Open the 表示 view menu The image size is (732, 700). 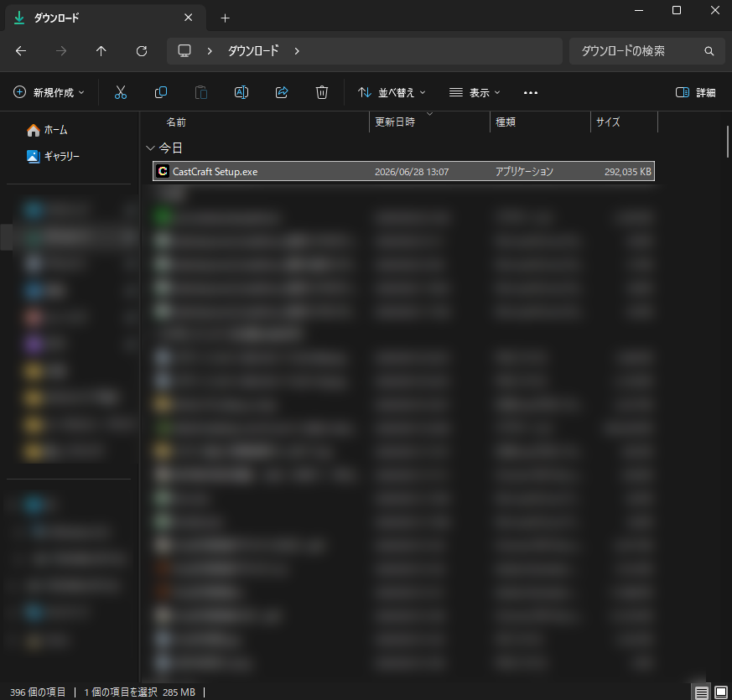coord(475,92)
